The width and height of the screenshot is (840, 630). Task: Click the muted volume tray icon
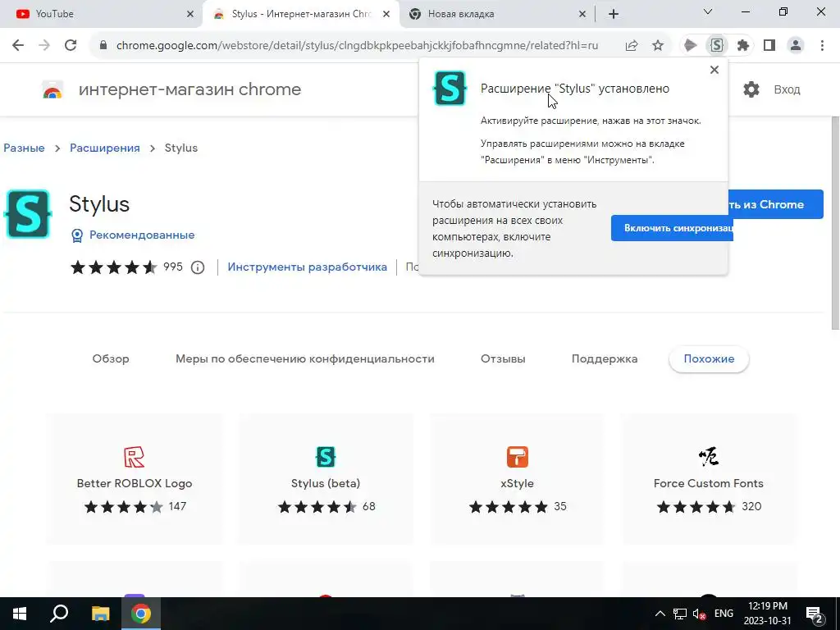pos(699,614)
